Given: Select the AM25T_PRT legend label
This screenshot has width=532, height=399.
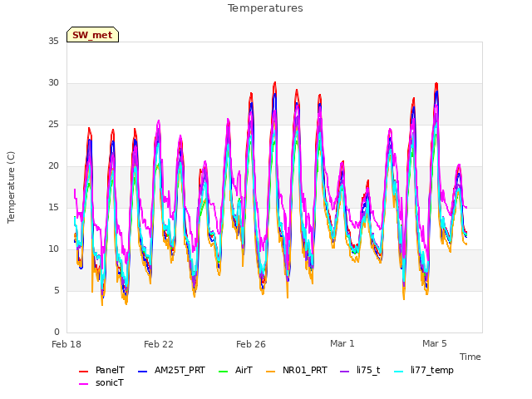Looking at the screenshot, I should point(180,370).
